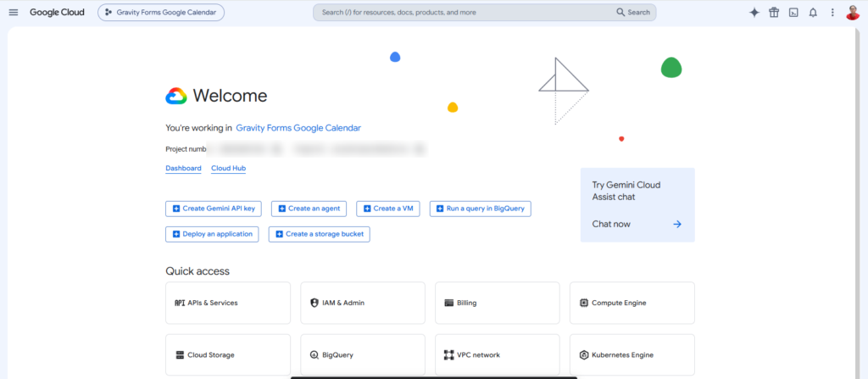This screenshot has width=868, height=379.
Task: Open Gemini sparkle assistant icon
Action: pos(754,12)
